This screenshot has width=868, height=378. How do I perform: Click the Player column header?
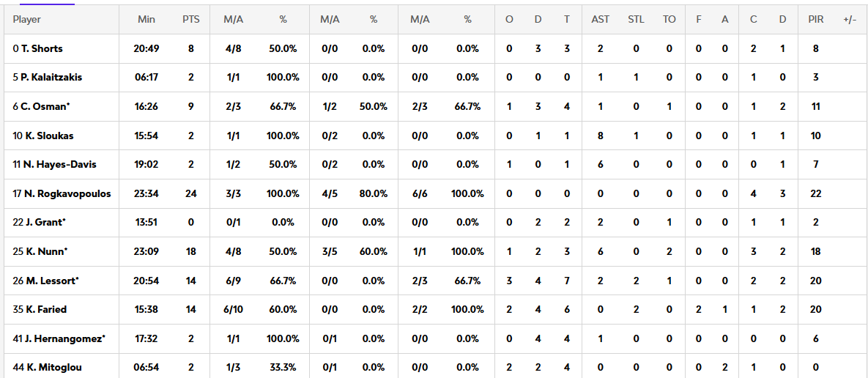pyautogui.click(x=27, y=19)
